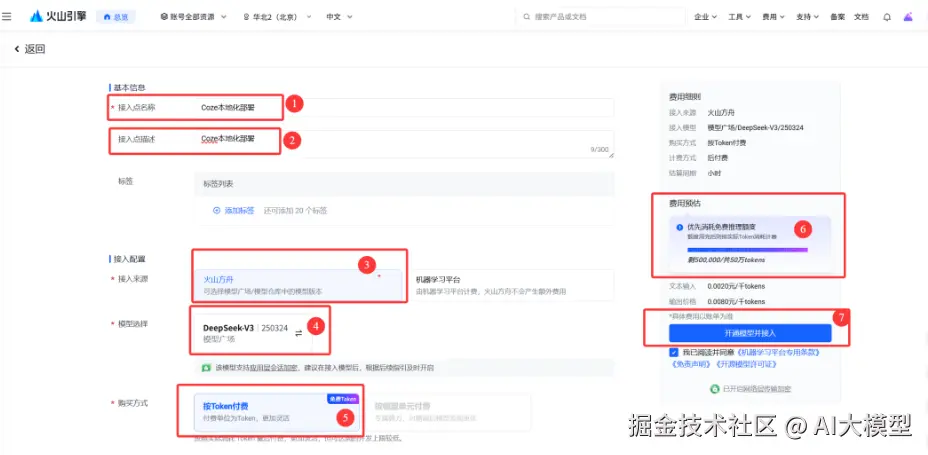
Task: Go to 备案 in top bar
Action: (837, 17)
